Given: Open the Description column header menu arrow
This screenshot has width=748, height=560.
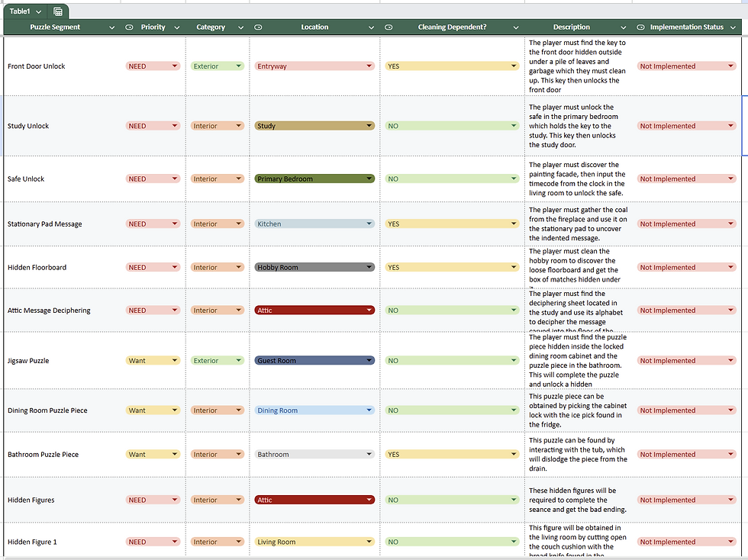Looking at the screenshot, I should coord(624,27).
